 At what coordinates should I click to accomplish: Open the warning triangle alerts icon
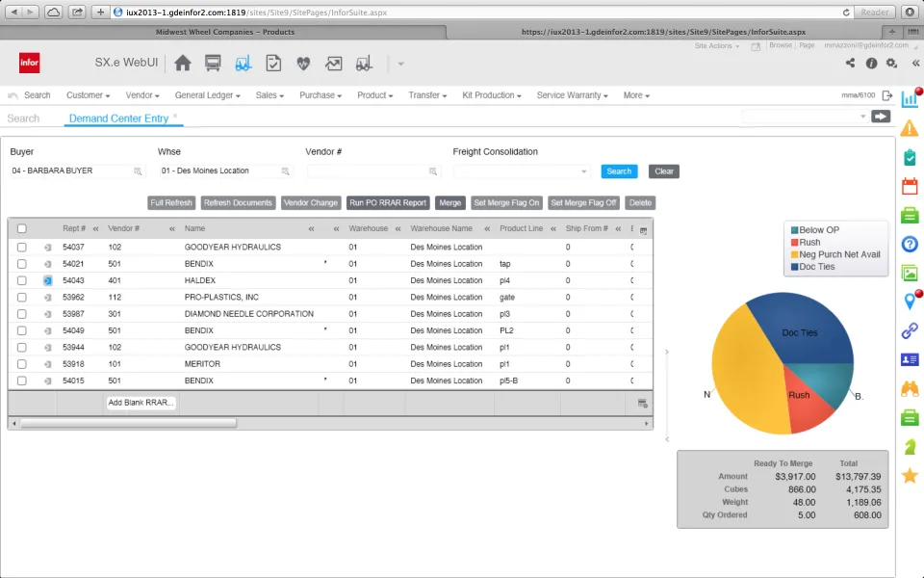coord(910,128)
